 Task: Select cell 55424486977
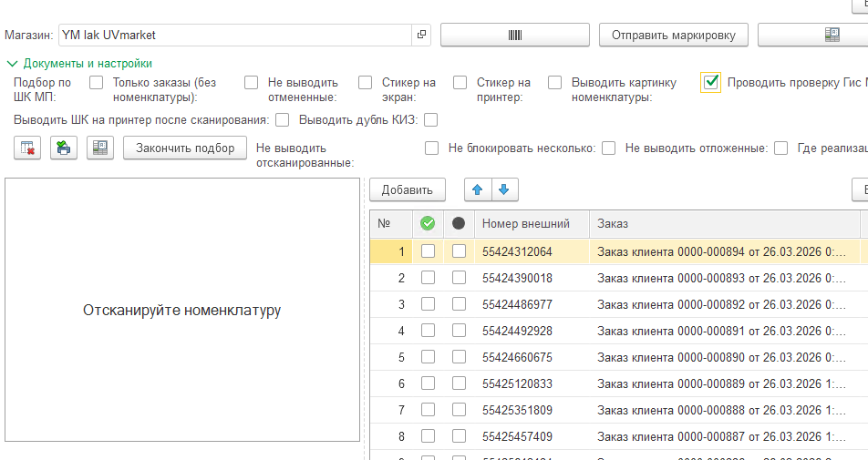532,304
